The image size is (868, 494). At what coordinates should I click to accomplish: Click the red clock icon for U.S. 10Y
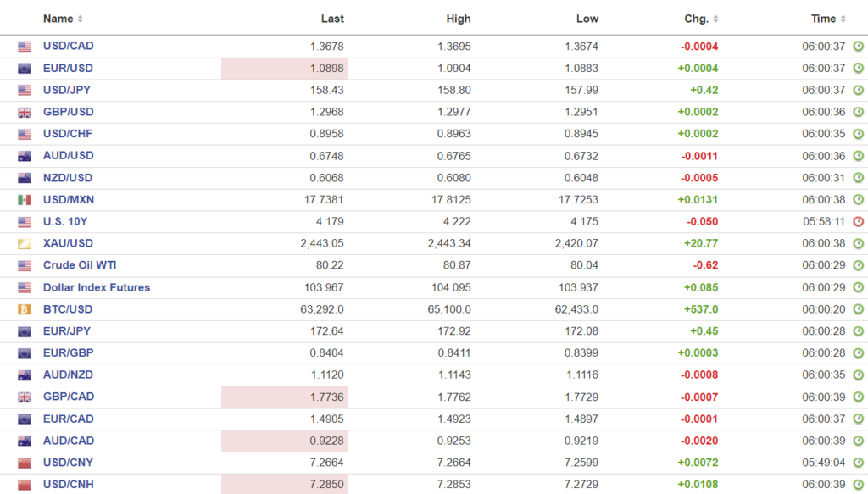pyautogui.click(x=858, y=222)
